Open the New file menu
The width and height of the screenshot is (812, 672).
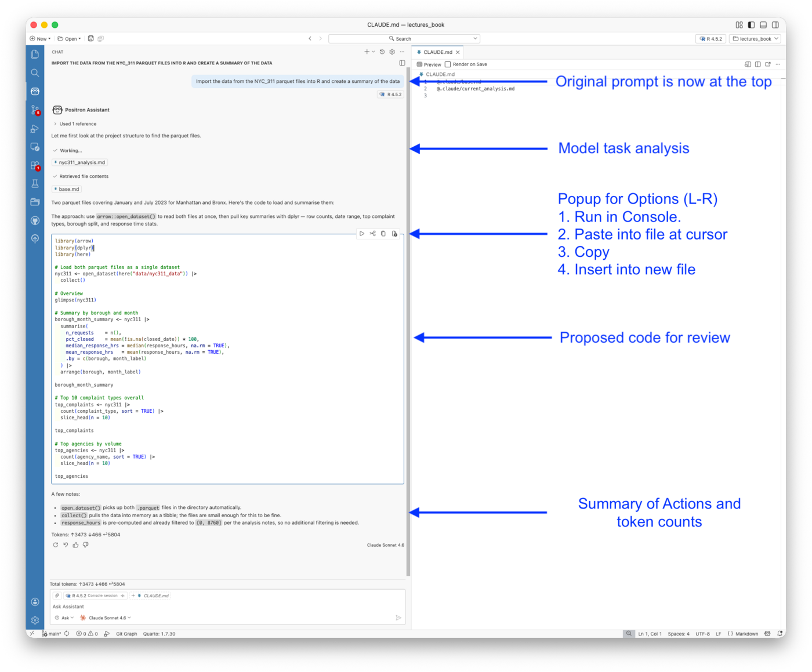click(40, 39)
